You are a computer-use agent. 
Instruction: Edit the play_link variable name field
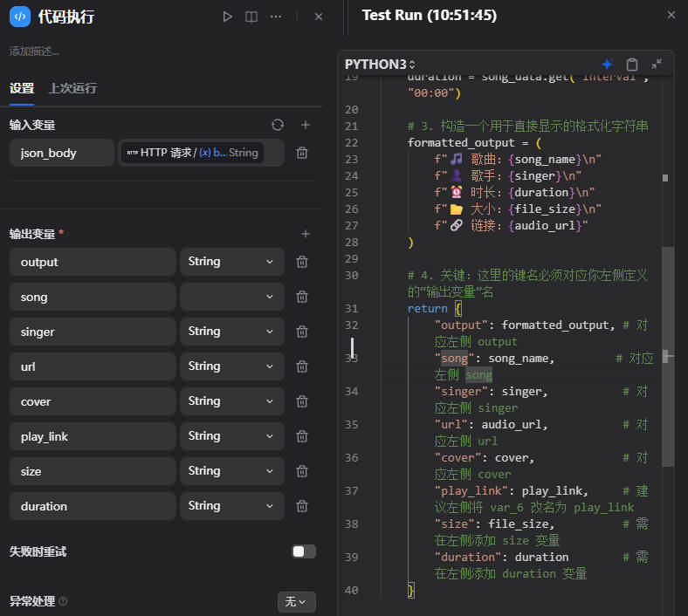tap(93, 436)
